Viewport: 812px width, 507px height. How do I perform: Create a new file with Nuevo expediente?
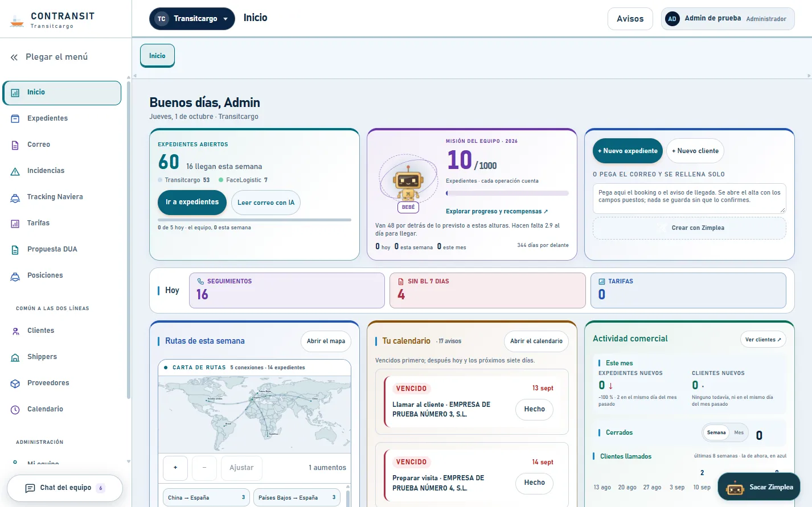click(628, 151)
